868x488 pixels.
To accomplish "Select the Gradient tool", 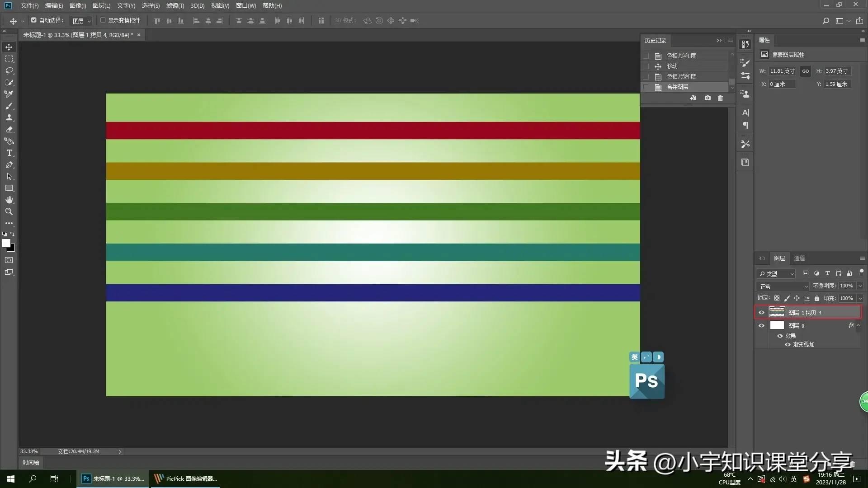I will 9,141.
